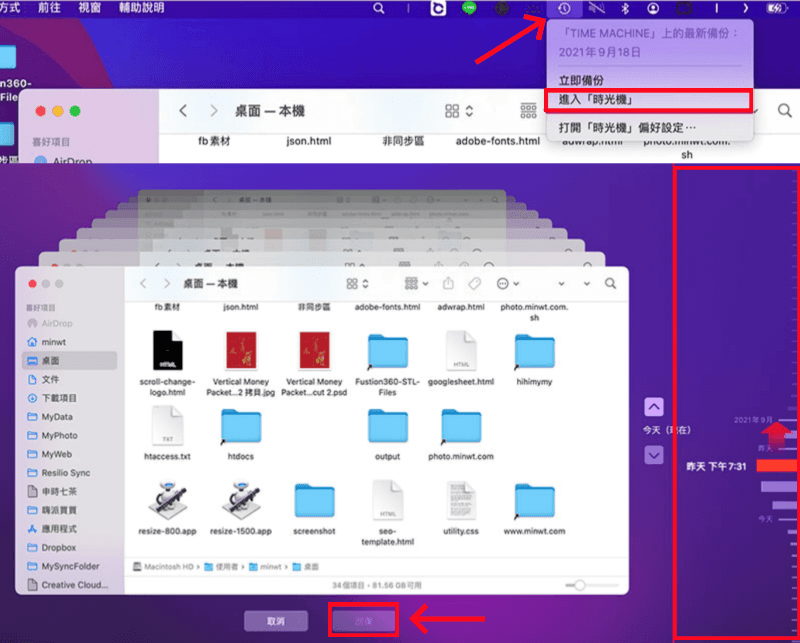This screenshot has height=643, width=800.
Task: Select 立即備份 in the Time Machine menu
Action: [x=581, y=80]
